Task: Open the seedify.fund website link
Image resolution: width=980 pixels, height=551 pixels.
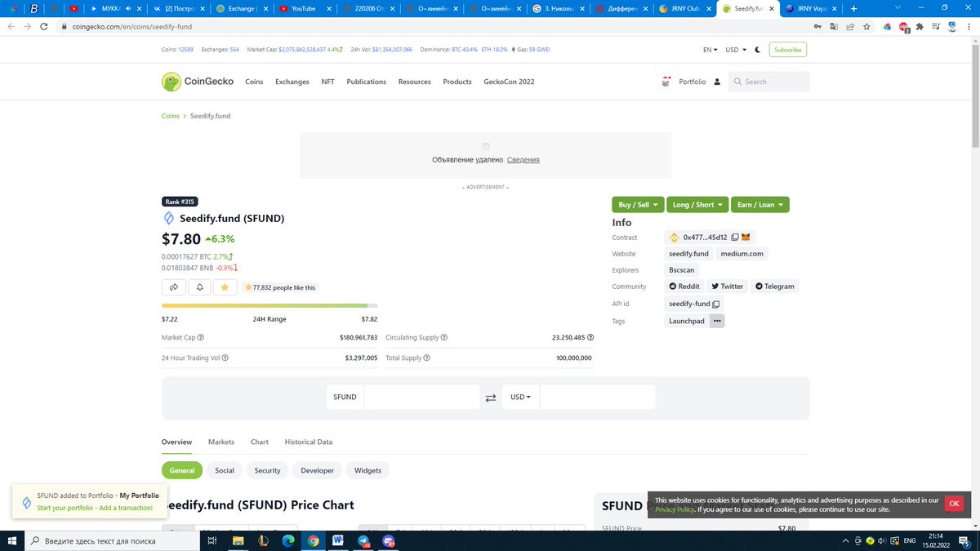Action: (x=689, y=254)
